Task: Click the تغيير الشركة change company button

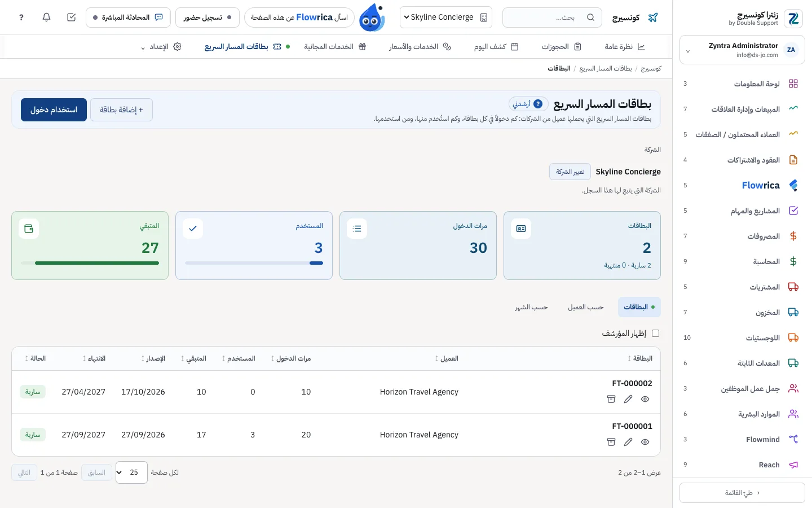Action: (570, 172)
